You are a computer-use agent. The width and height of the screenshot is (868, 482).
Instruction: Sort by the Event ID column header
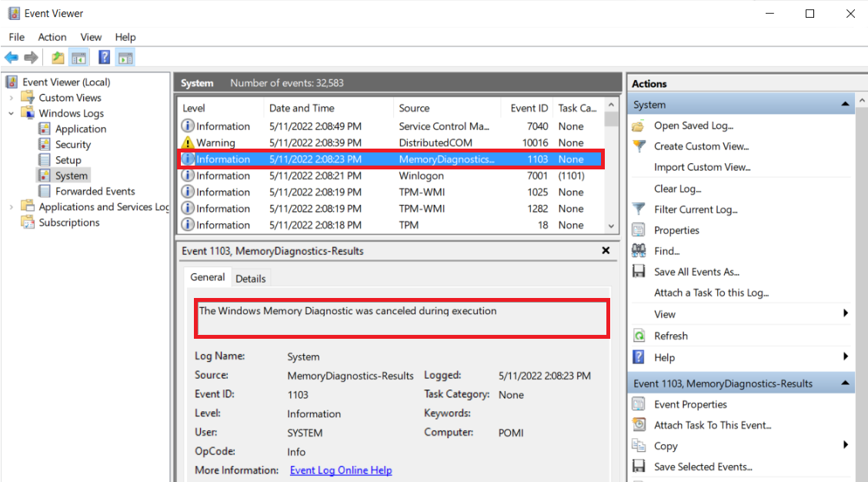[527, 108]
